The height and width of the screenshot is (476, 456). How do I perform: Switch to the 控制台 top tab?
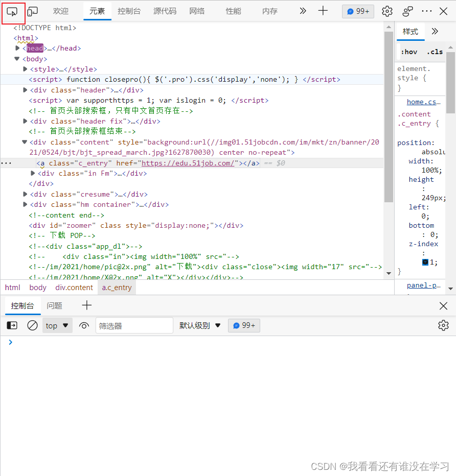point(129,11)
